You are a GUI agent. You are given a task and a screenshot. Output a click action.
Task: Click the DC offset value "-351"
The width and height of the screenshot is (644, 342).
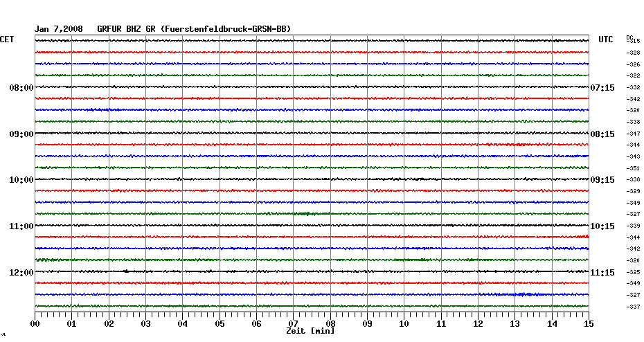tap(634, 168)
